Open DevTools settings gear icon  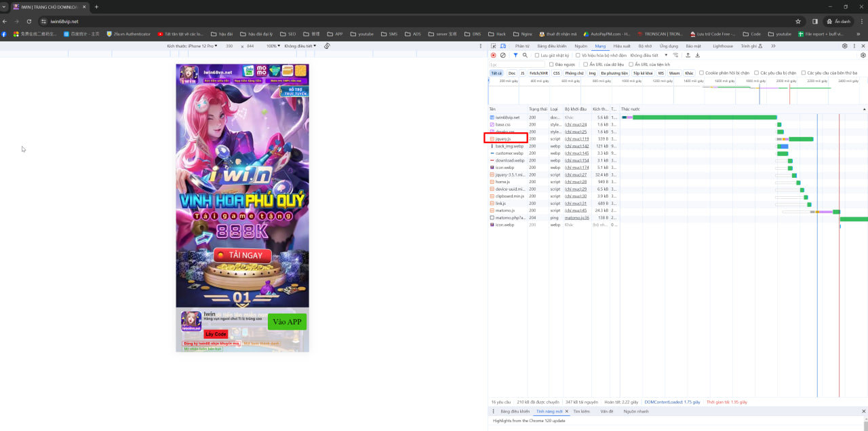845,46
